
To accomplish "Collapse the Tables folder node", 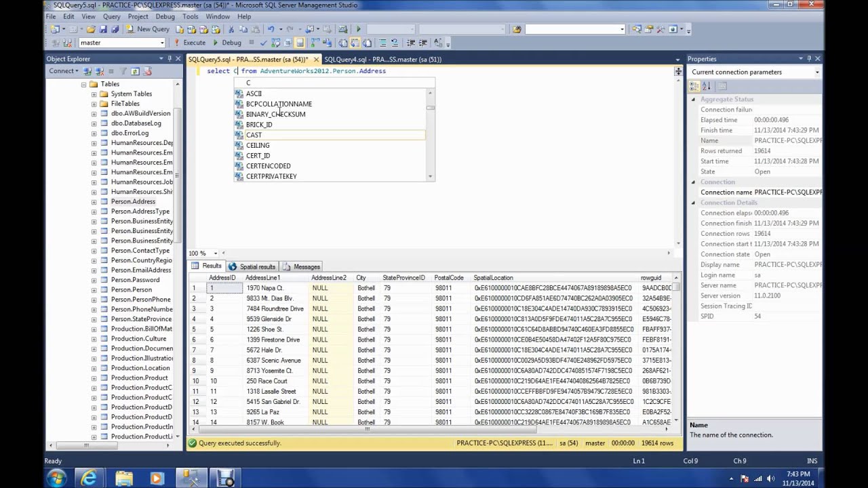I will [x=85, y=84].
